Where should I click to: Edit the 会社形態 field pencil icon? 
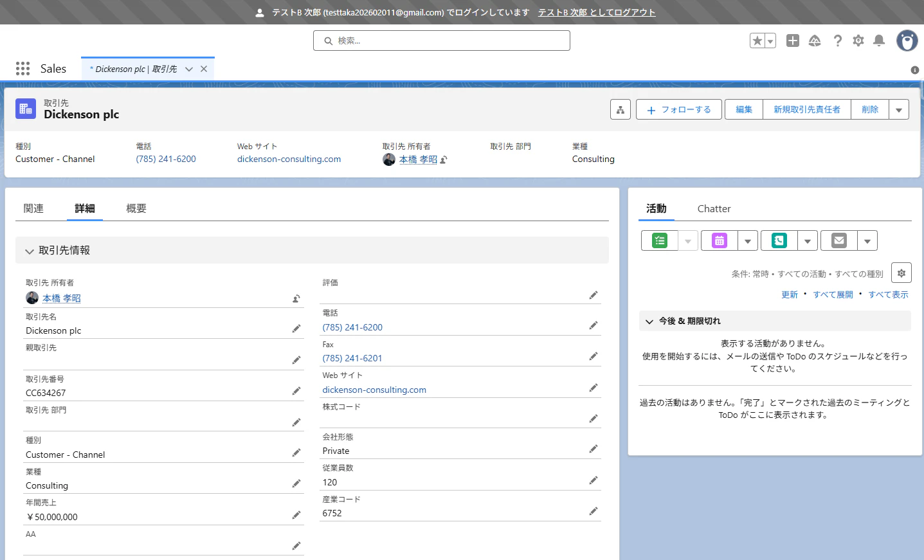coord(593,449)
